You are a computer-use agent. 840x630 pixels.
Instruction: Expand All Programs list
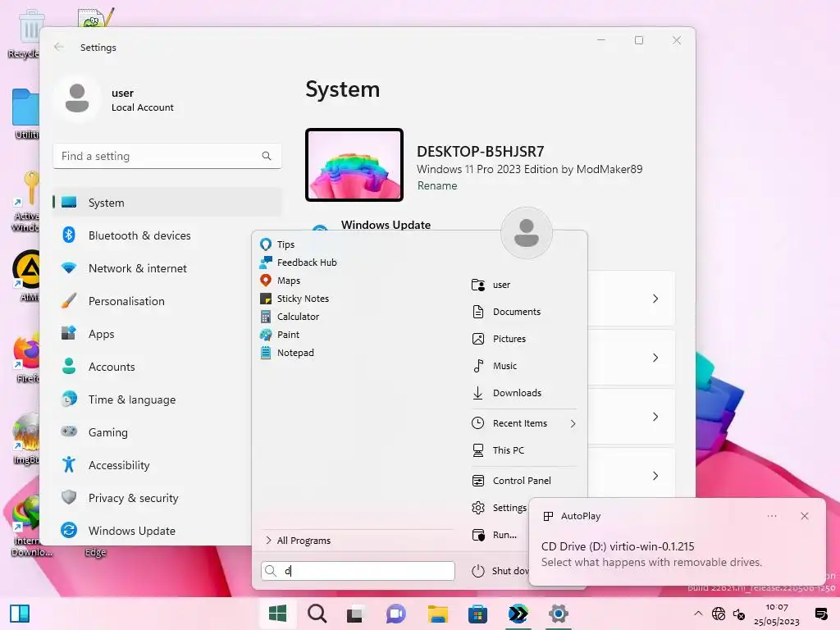[x=298, y=541]
